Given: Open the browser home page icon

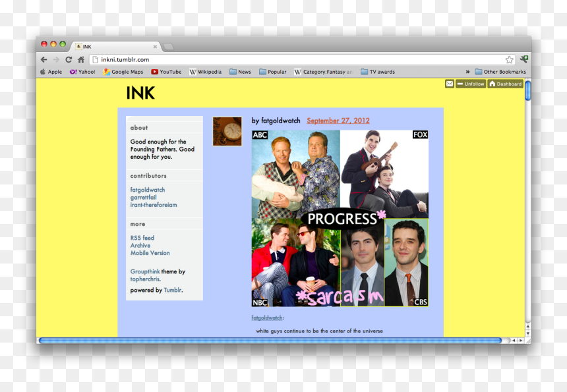Looking at the screenshot, I should point(81,59).
